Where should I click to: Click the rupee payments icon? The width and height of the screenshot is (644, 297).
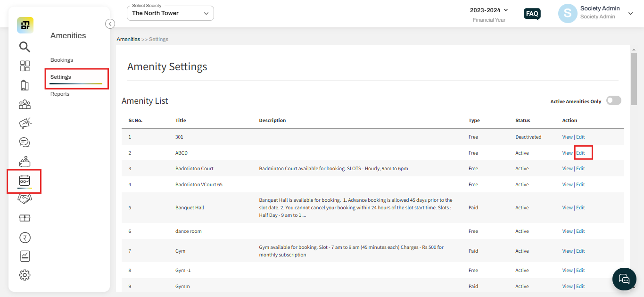25,238
